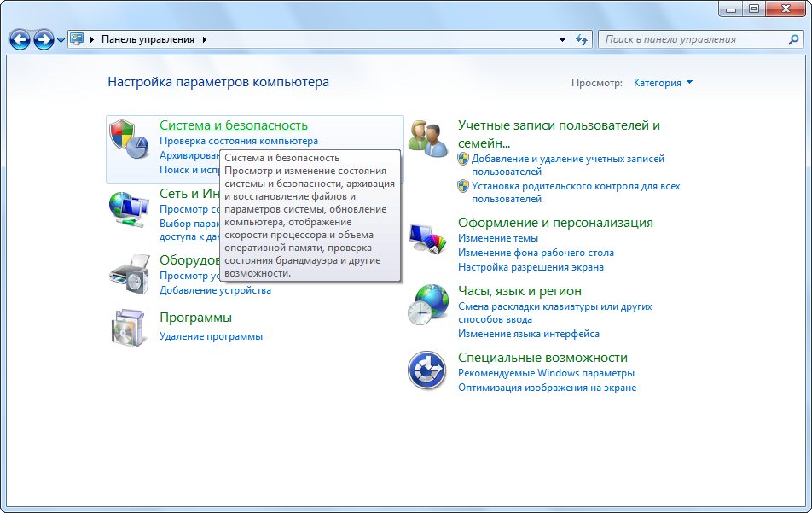Image resolution: width=812 pixels, height=513 pixels.
Task: Click the Удаление программы link
Action: tap(211, 336)
